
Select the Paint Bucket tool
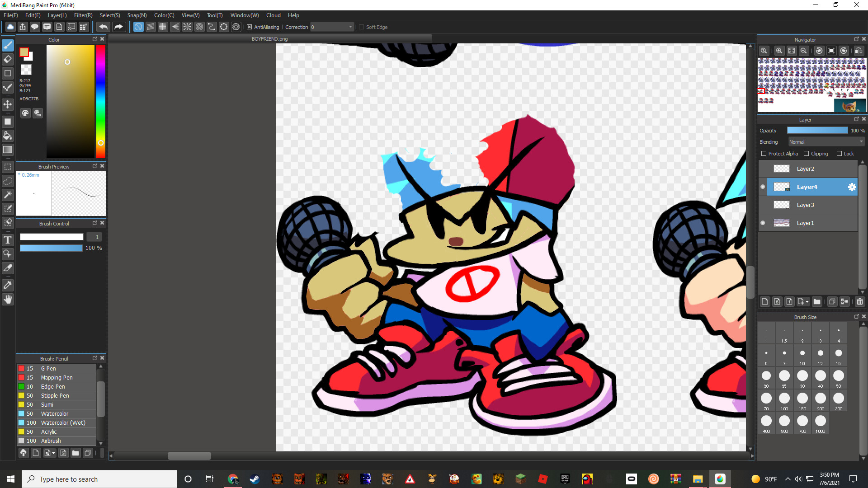(7, 135)
